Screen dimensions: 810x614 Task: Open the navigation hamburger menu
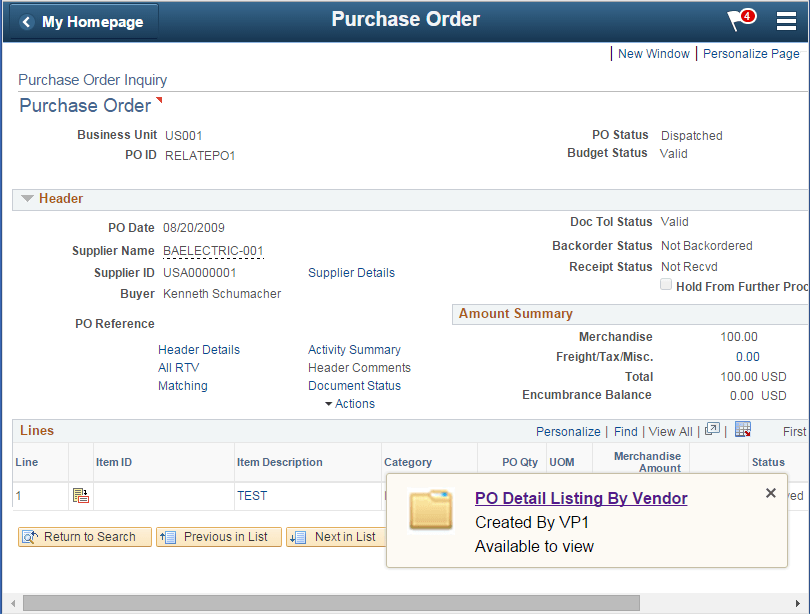[x=787, y=20]
